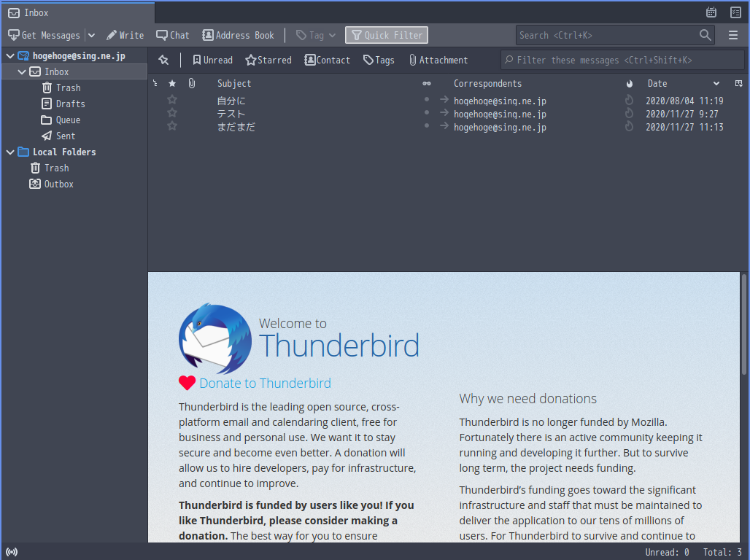
Task: Filter messages with Attachment
Action: pos(438,61)
